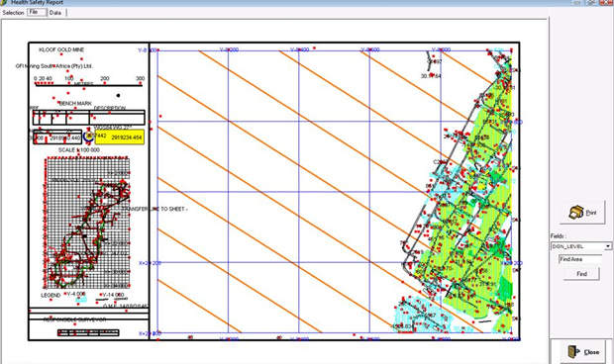This screenshot has width=614, height=364.
Task: Click the printer icon on Print button
Action: pyautogui.click(x=575, y=212)
